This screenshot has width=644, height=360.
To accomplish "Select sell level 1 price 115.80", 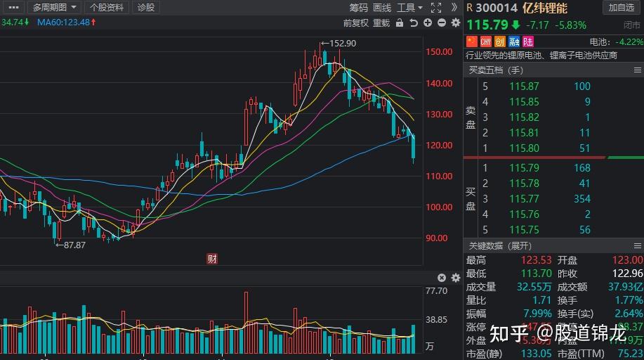I will 524,148.
